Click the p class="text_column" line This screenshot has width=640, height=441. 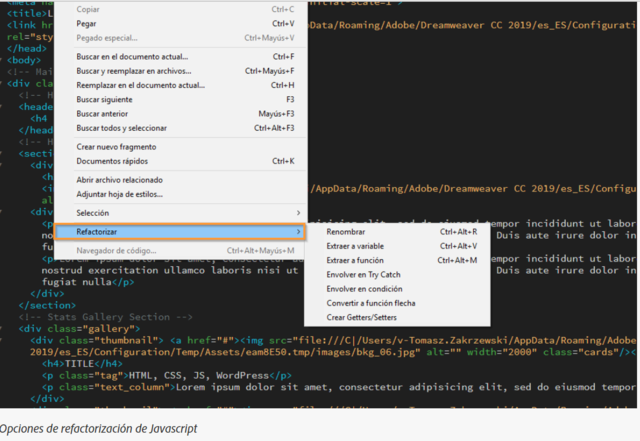point(338,387)
